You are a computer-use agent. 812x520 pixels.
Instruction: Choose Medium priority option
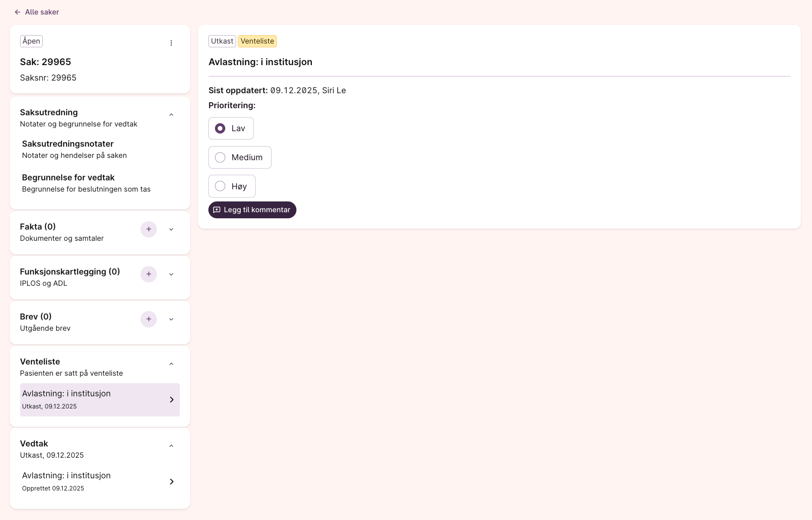click(220, 157)
